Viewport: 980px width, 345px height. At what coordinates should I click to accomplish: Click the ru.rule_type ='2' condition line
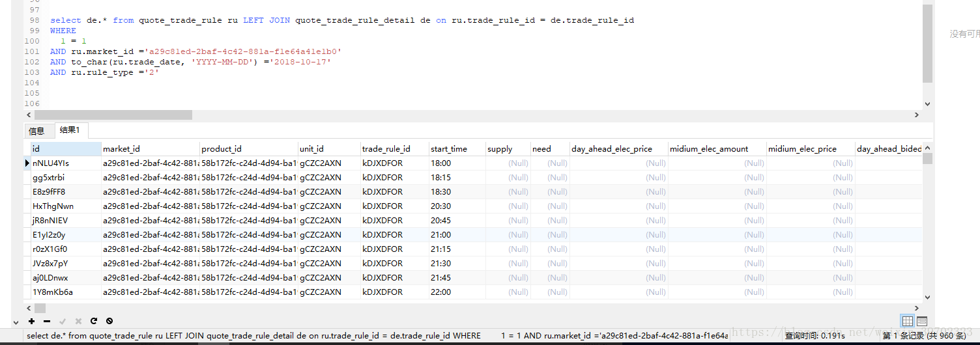(105, 72)
